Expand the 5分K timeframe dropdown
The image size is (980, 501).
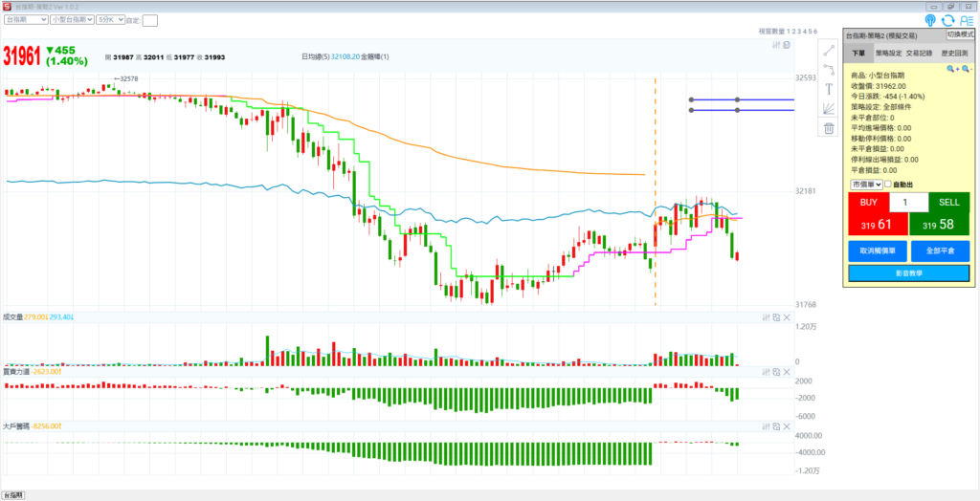(111, 19)
